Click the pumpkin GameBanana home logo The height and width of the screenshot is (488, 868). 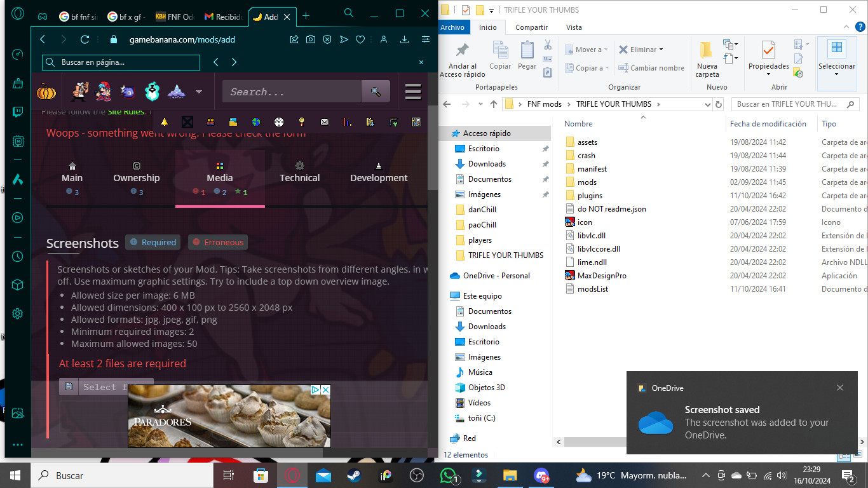46,92
